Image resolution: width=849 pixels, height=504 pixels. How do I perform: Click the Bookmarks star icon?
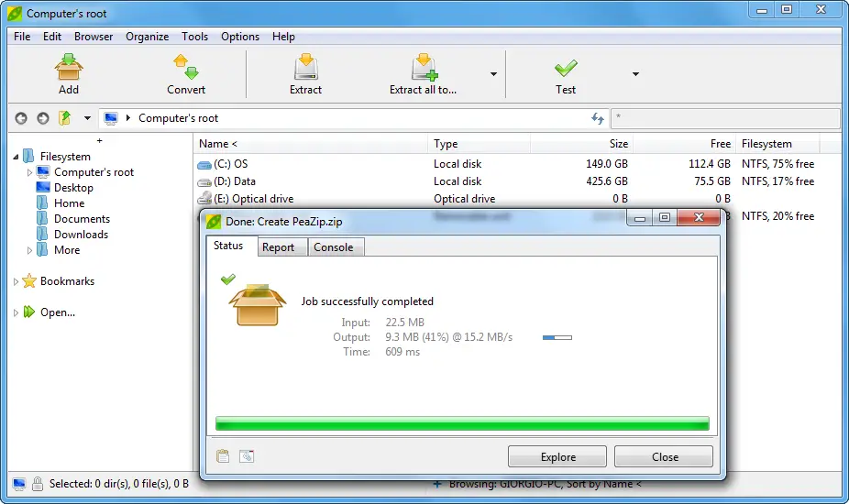coord(29,281)
